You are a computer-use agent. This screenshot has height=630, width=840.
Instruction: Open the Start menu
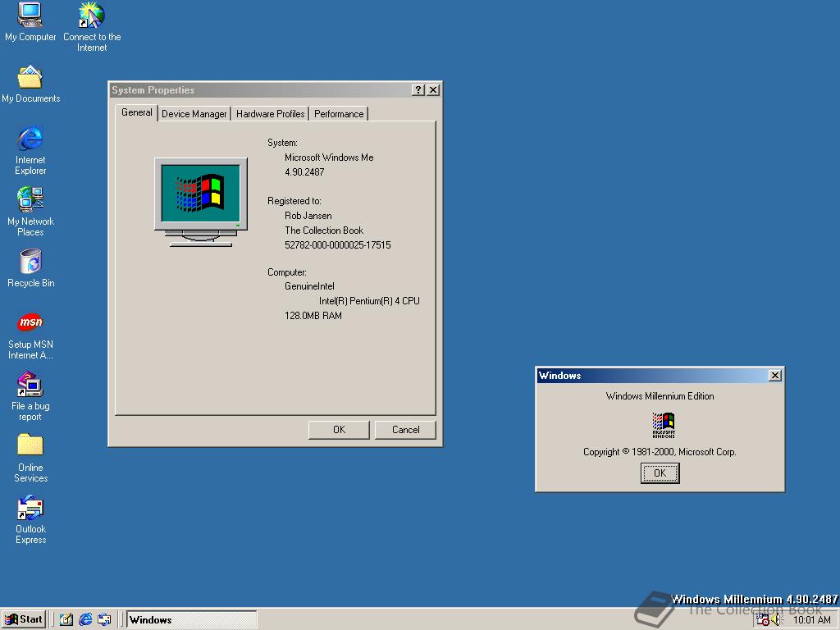point(24,619)
